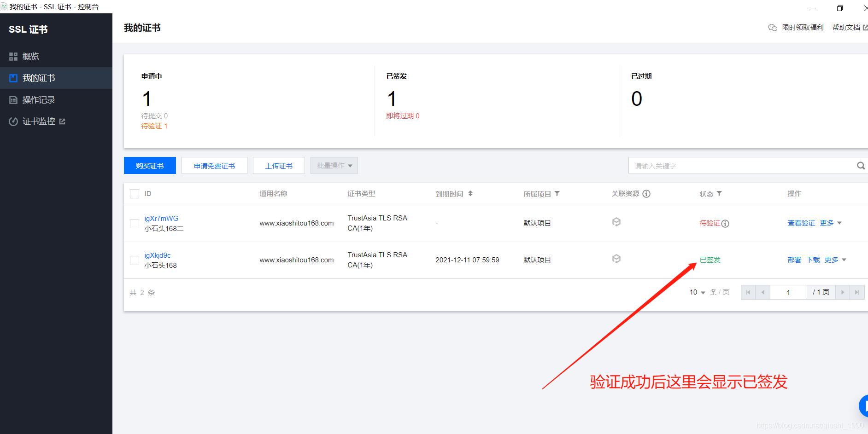Open certificate link igXr7mWG

161,219
